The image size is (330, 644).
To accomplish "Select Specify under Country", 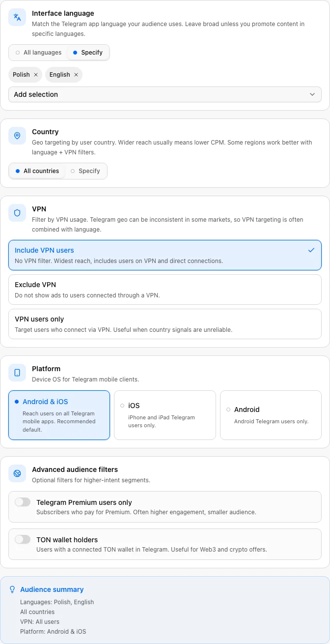I will (x=85, y=171).
